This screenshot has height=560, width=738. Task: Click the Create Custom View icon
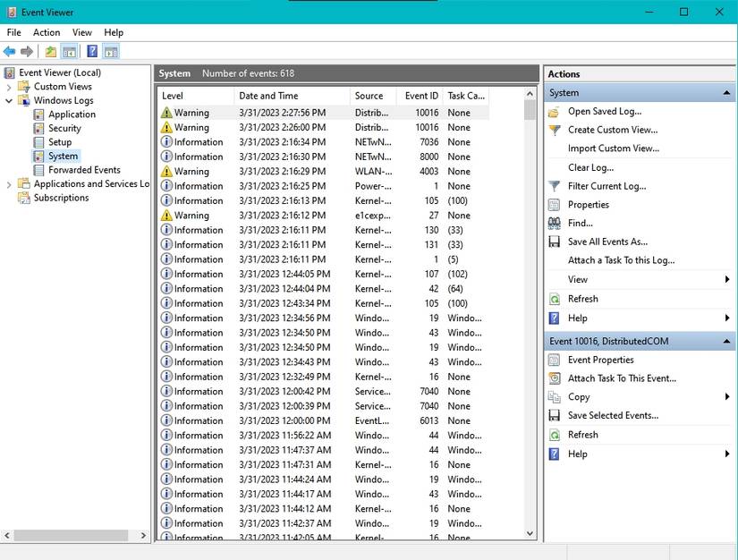click(x=556, y=130)
